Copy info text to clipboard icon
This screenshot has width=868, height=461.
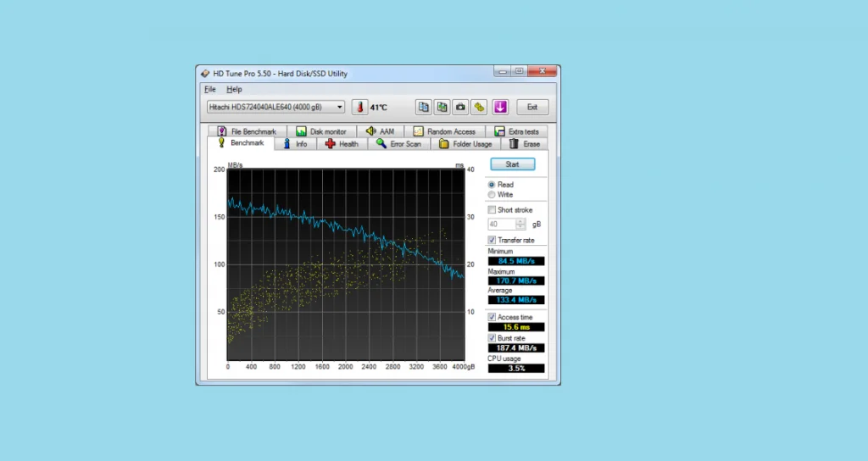(x=424, y=107)
